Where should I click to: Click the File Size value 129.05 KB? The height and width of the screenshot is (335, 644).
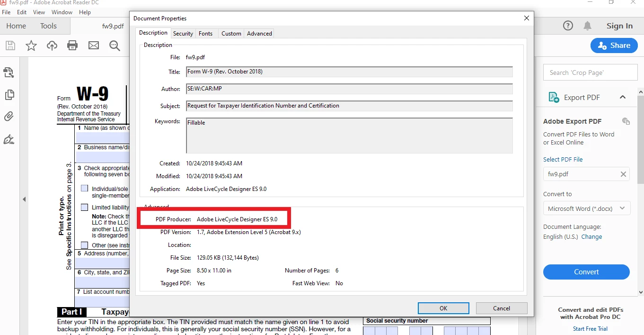[x=228, y=258]
